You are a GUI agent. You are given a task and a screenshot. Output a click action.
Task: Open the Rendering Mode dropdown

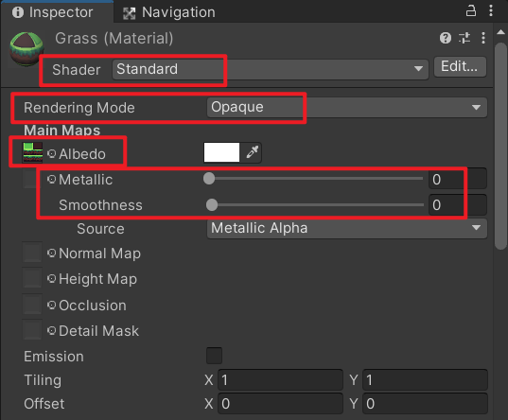pos(346,107)
